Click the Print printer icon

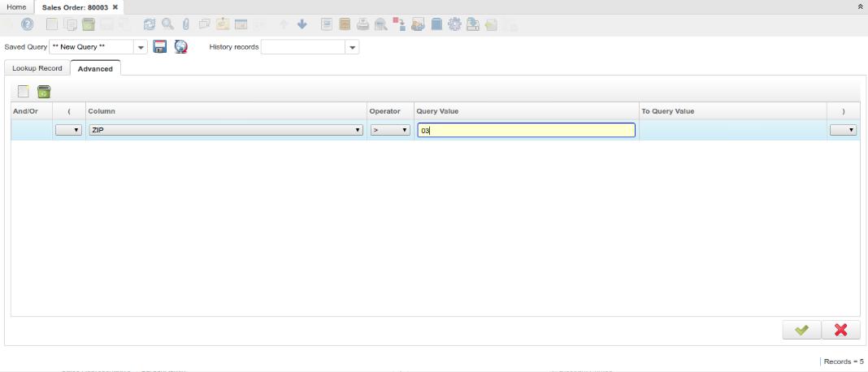362,25
